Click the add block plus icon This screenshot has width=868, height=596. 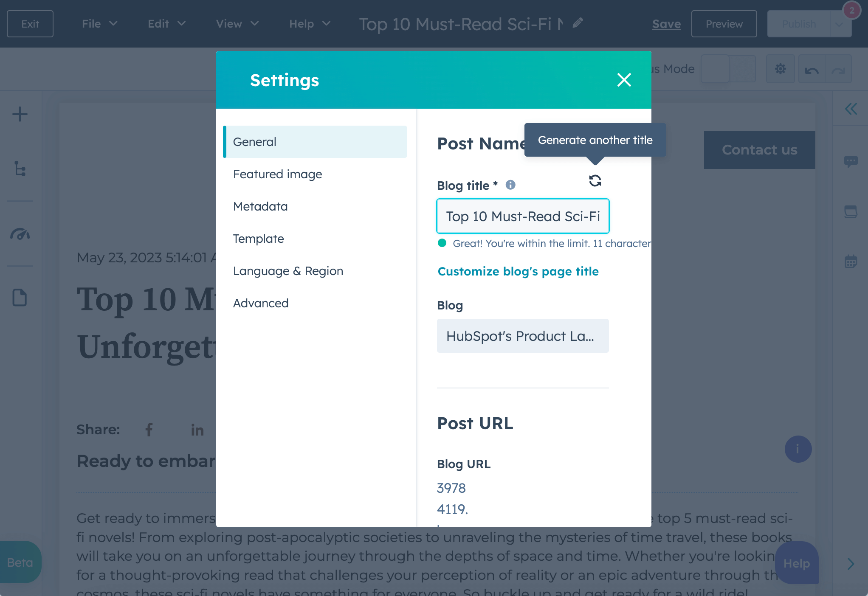[20, 113]
